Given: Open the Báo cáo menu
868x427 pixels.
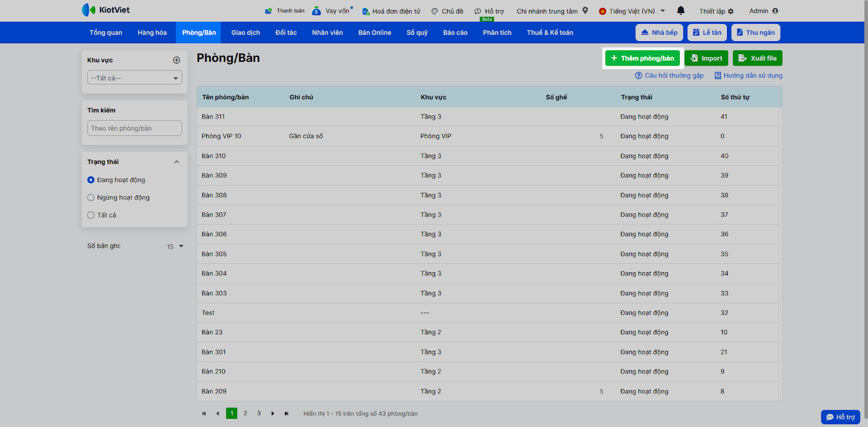Looking at the screenshot, I should (455, 33).
